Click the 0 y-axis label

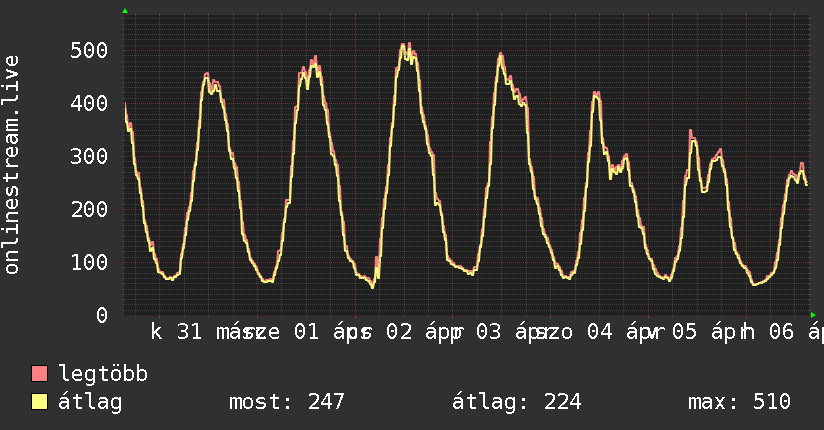click(x=101, y=315)
